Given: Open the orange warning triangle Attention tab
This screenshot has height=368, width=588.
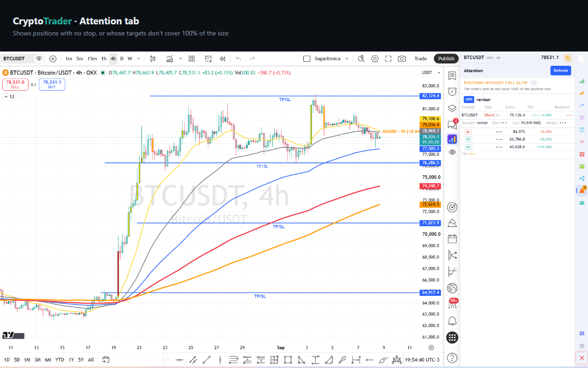Looking at the screenshot, I should click(582, 190).
